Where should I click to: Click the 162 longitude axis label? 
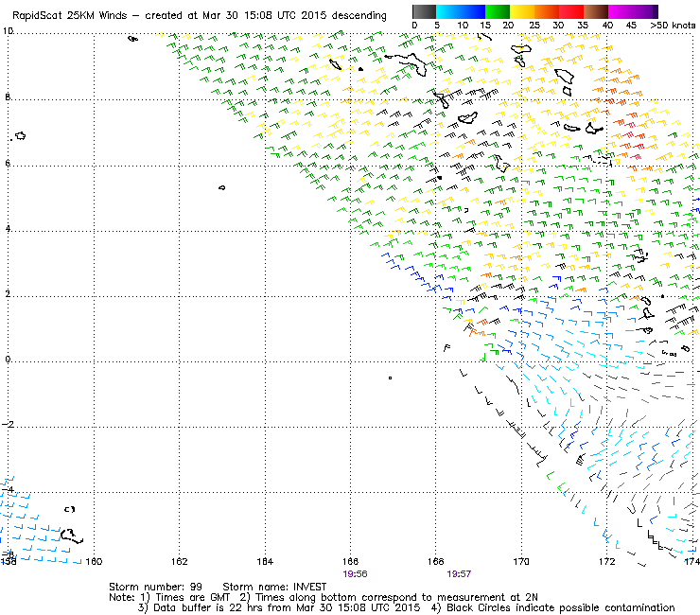[179, 562]
